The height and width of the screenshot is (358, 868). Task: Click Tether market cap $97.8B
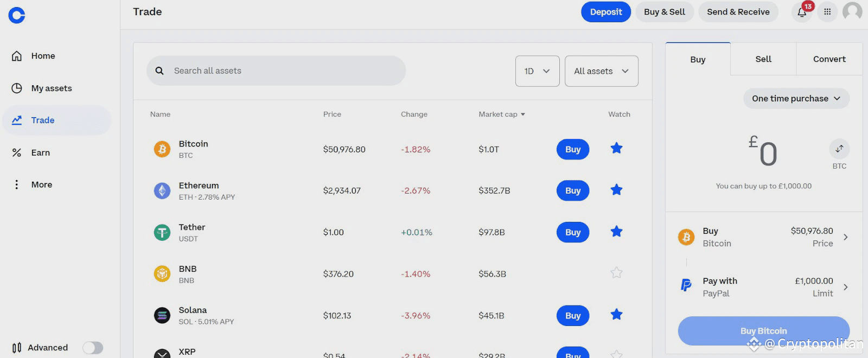(x=492, y=232)
